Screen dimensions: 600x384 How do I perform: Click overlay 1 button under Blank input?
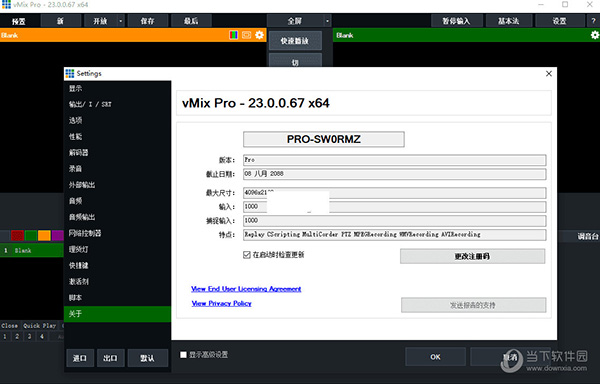(x=5, y=337)
